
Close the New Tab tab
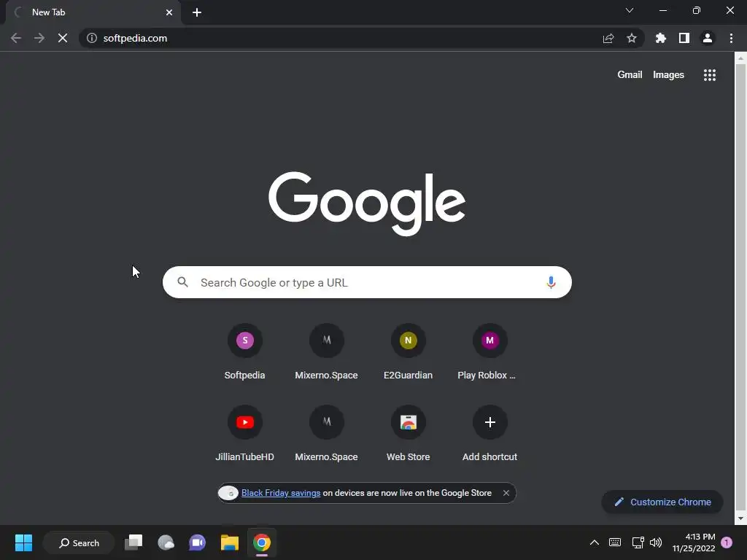point(169,12)
